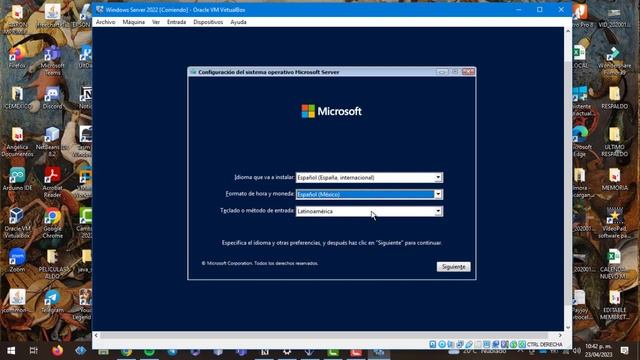
Task: Click the Siguiente button
Action: click(x=453, y=267)
